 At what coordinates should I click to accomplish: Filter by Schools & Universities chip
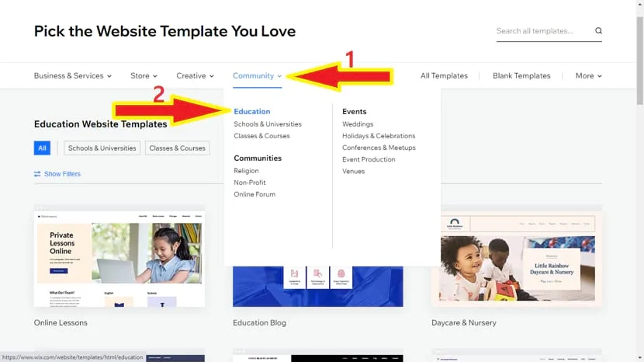102,148
